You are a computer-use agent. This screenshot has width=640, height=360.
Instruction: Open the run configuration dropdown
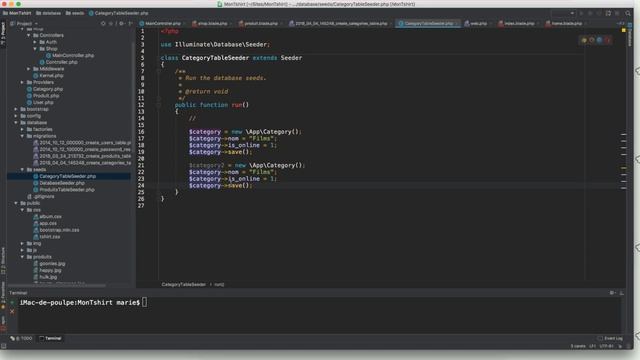(563, 13)
